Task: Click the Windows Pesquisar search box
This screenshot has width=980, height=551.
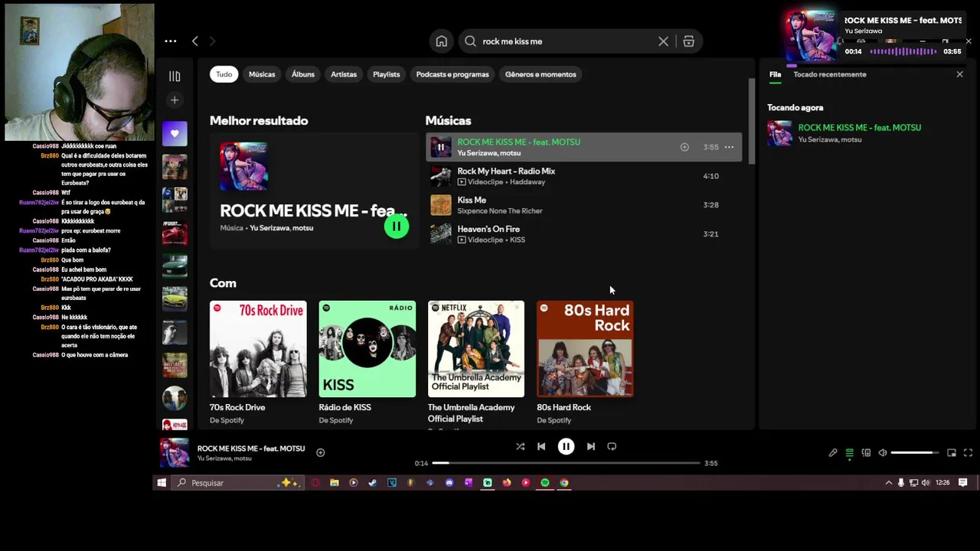Action: tap(237, 483)
